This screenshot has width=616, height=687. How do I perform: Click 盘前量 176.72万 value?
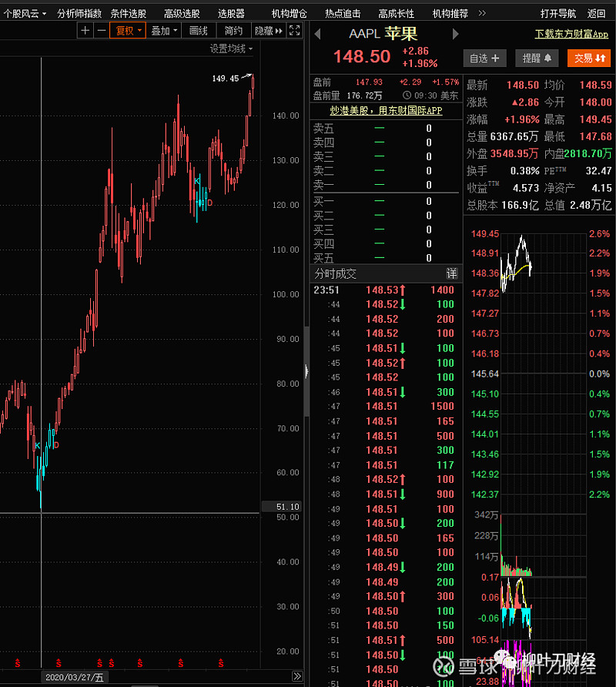tap(364, 96)
